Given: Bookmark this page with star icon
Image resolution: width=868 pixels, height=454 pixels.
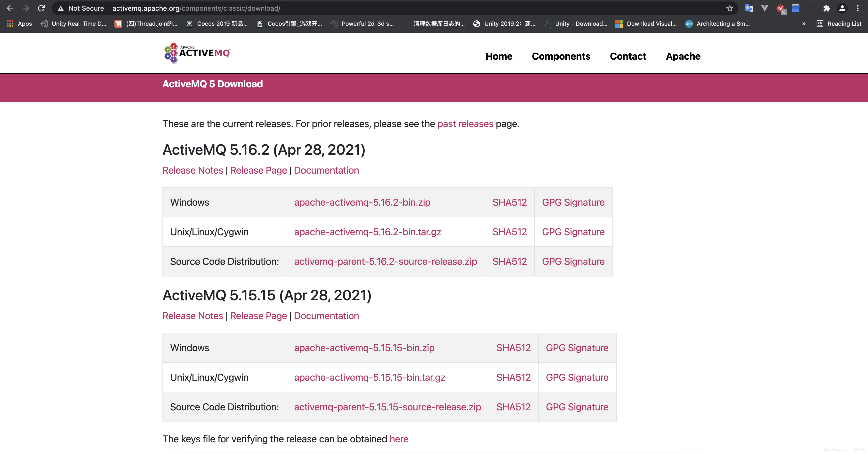Looking at the screenshot, I should 730,8.
